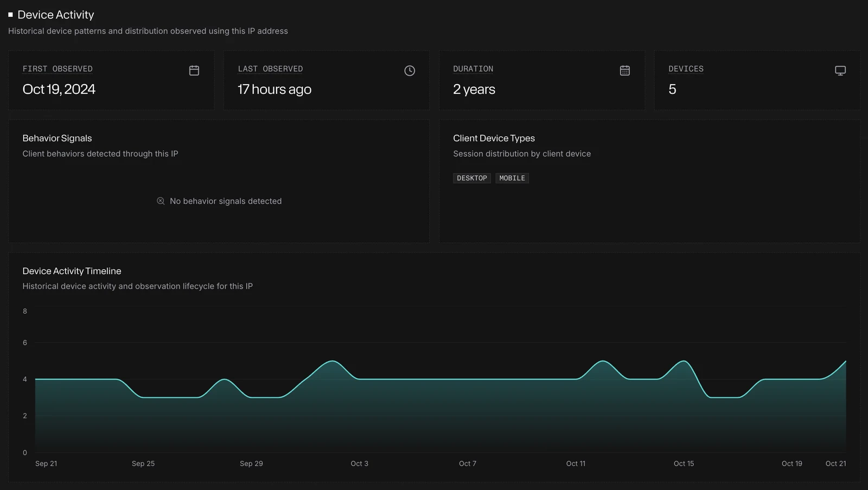
Task: Click the Device Activity Timeline heading
Action: click(72, 271)
